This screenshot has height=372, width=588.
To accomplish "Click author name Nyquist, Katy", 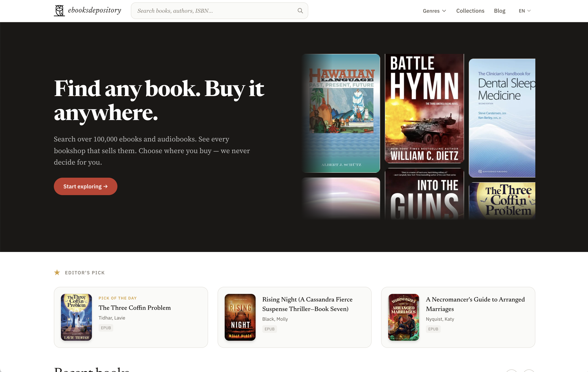I will [440, 319].
